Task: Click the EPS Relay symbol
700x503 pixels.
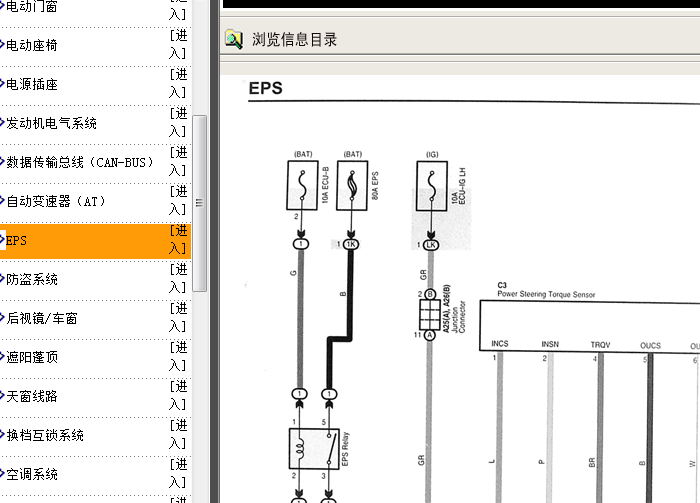Action: pyautogui.click(x=314, y=449)
